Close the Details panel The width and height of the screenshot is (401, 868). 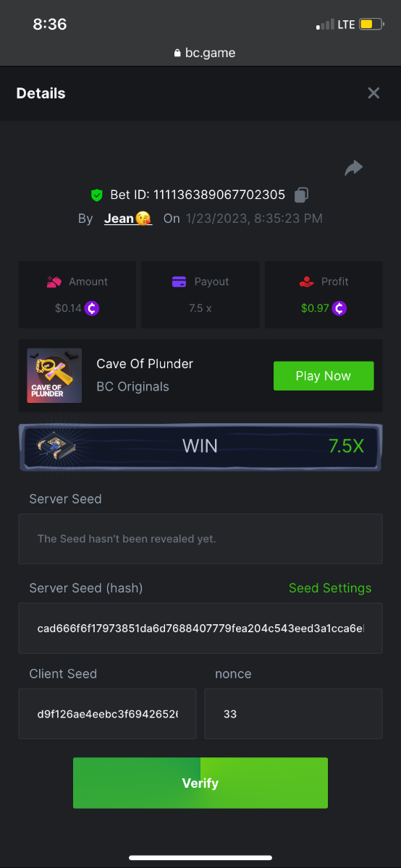(373, 93)
